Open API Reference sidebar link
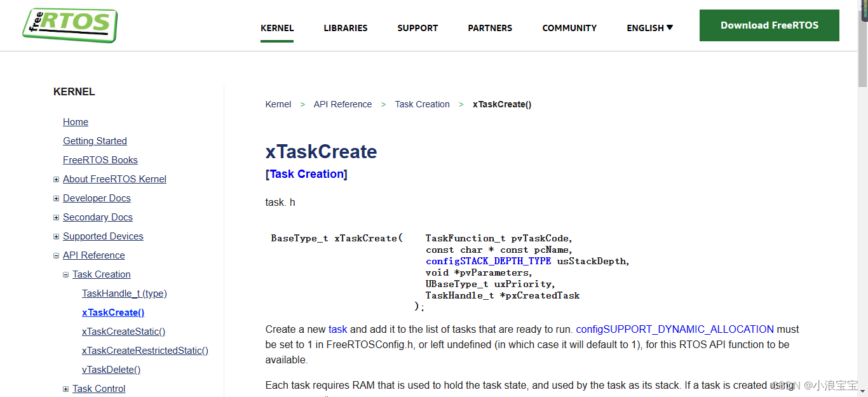868x397 pixels. [94, 255]
